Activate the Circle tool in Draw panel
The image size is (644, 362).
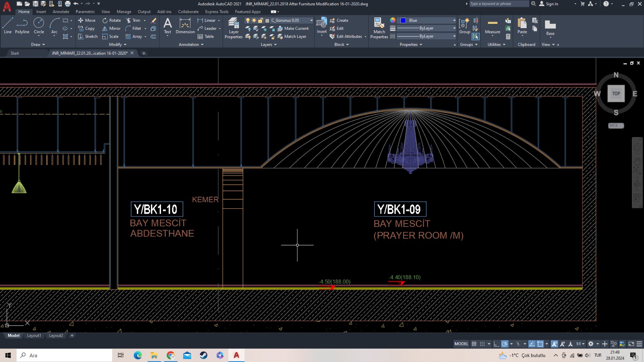click(x=39, y=26)
